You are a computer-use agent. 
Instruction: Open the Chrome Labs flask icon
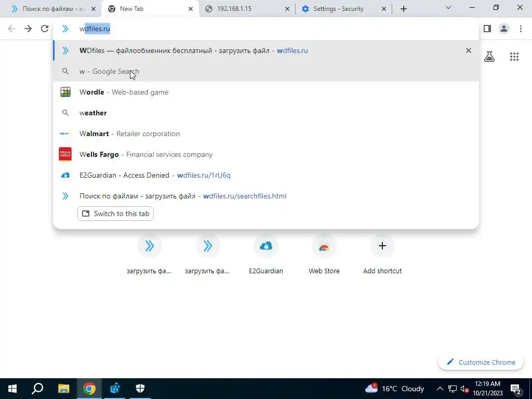pos(489,56)
